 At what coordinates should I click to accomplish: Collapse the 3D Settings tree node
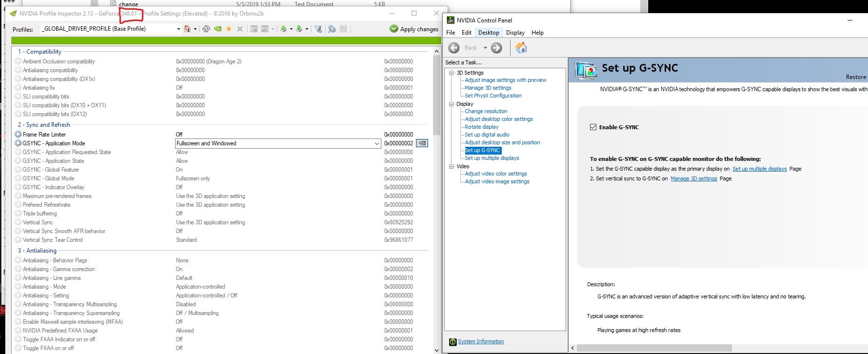coord(452,73)
